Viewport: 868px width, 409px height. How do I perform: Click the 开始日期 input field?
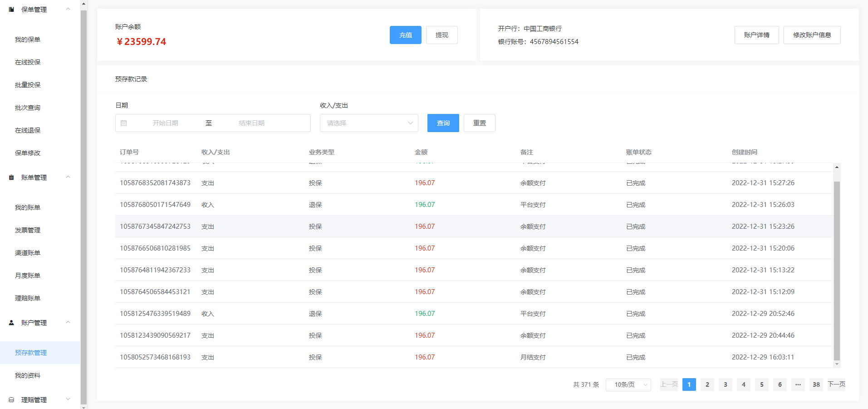coord(166,123)
